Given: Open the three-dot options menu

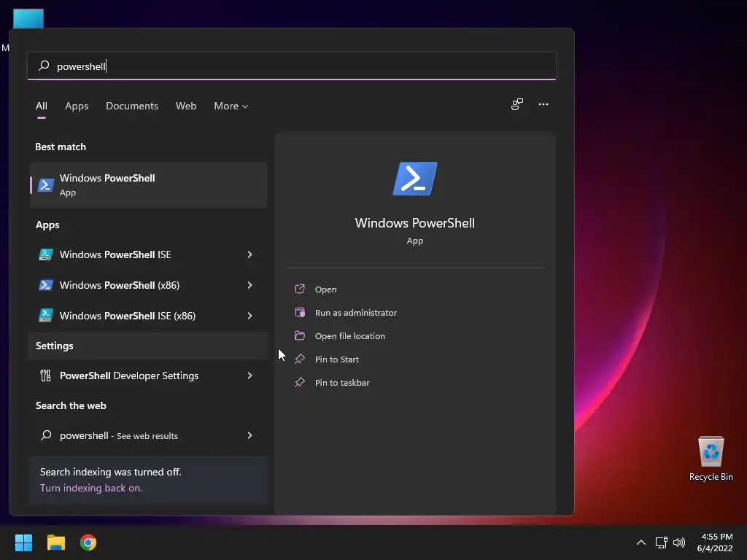Looking at the screenshot, I should pyautogui.click(x=543, y=104).
